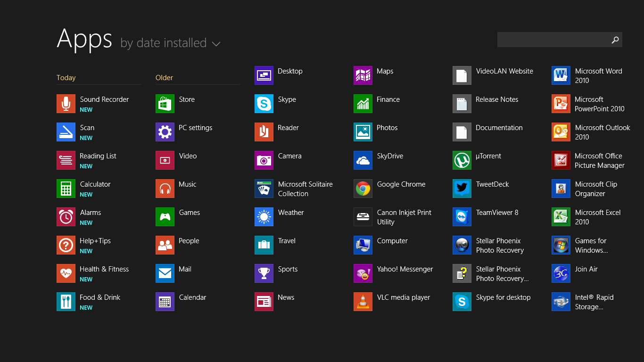Click inside the apps search field
This screenshot has width=644, height=362.
pyautogui.click(x=553, y=40)
